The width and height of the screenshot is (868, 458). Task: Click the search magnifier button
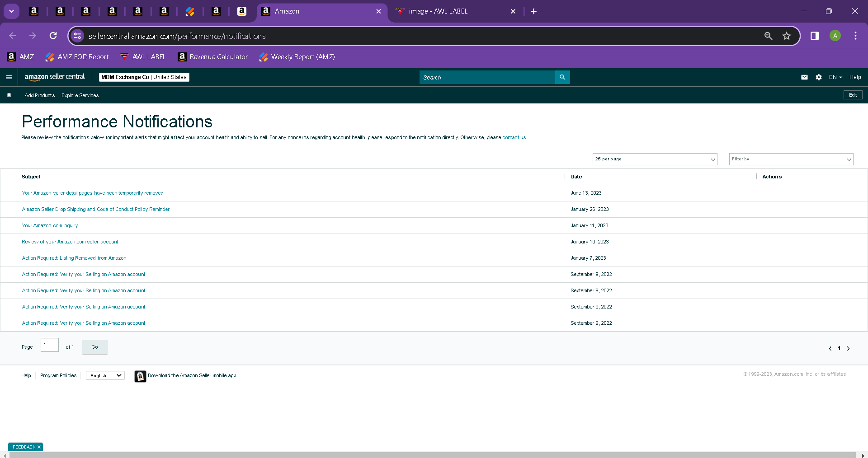[x=562, y=77]
